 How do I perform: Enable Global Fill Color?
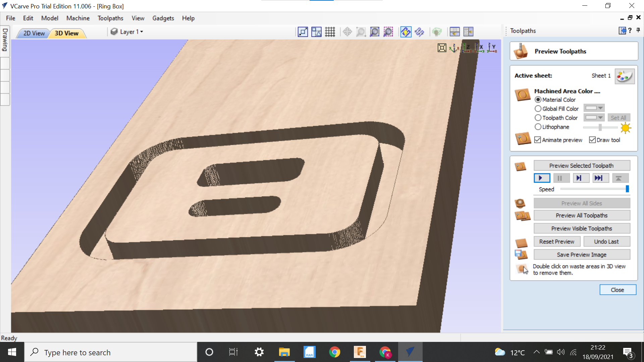click(x=538, y=109)
